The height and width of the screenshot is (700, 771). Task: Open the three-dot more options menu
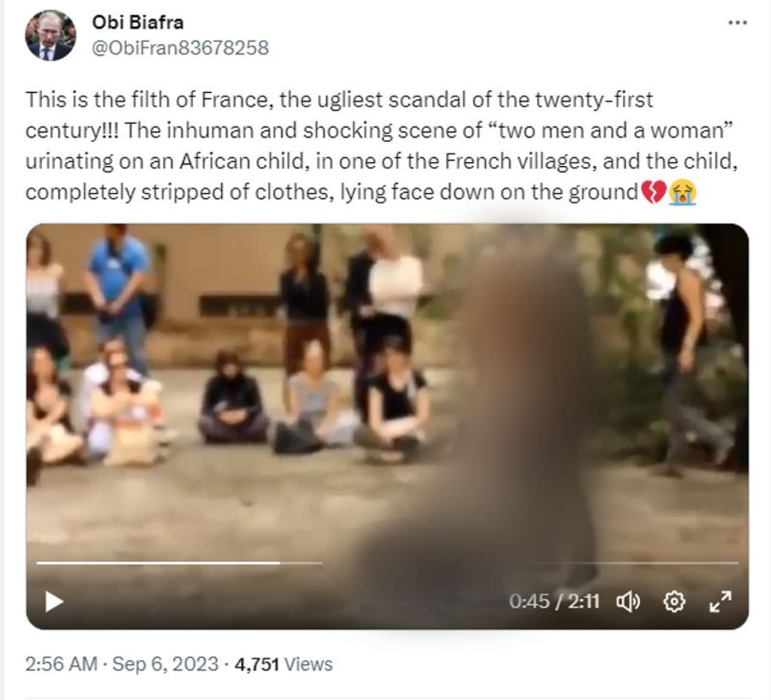click(x=737, y=23)
